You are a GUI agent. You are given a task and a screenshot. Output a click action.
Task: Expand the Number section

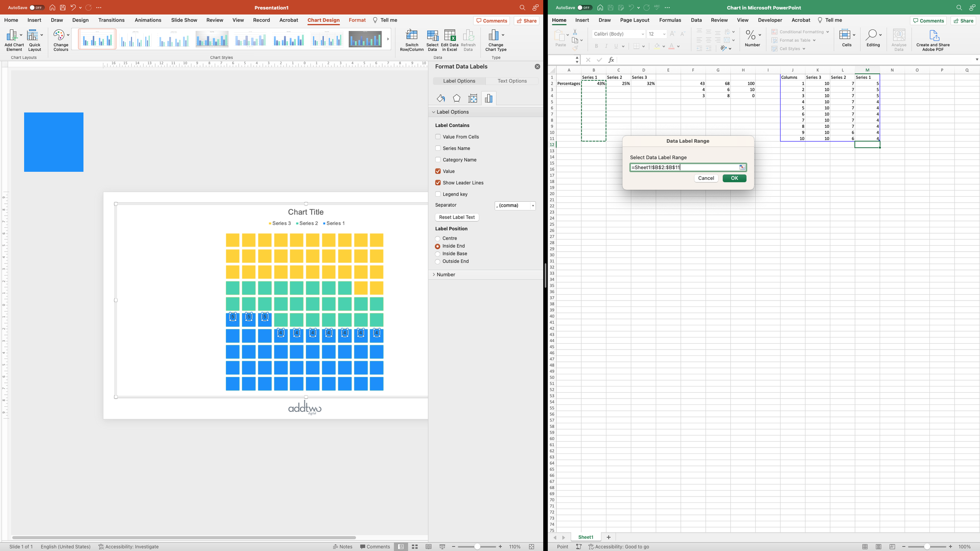tap(446, 275)
